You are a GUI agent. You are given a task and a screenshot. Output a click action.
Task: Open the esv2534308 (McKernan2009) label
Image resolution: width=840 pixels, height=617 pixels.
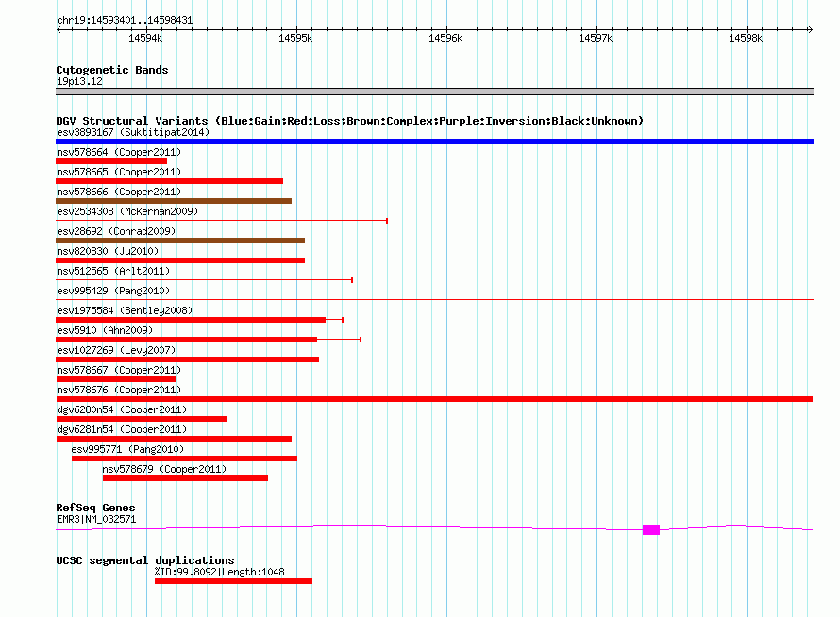click(127, 211)
